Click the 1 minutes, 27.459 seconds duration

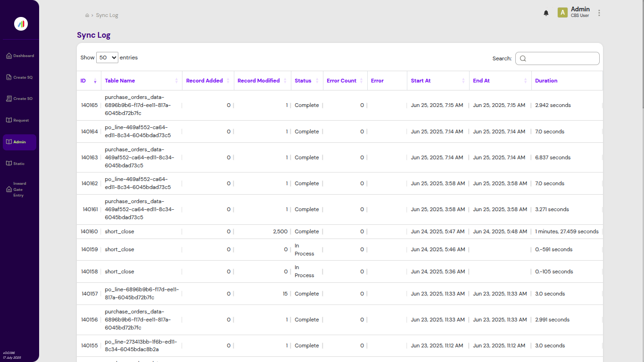click(x=567, y=231)
